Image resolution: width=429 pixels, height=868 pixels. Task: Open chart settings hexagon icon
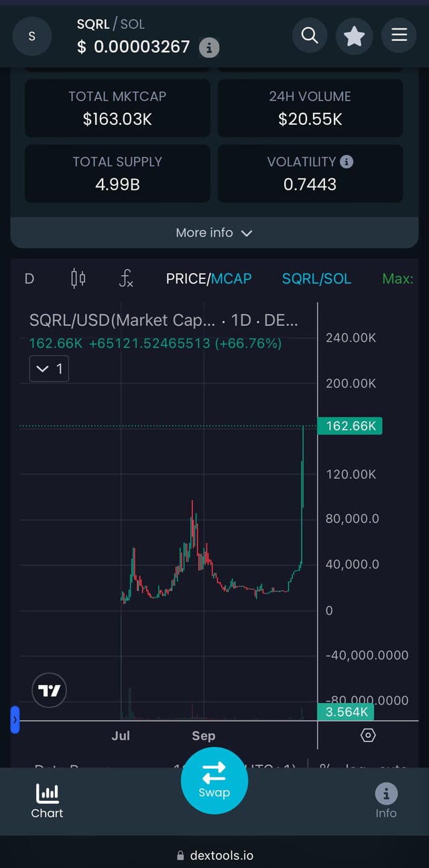pyautogui.click(x=368, y=735)
